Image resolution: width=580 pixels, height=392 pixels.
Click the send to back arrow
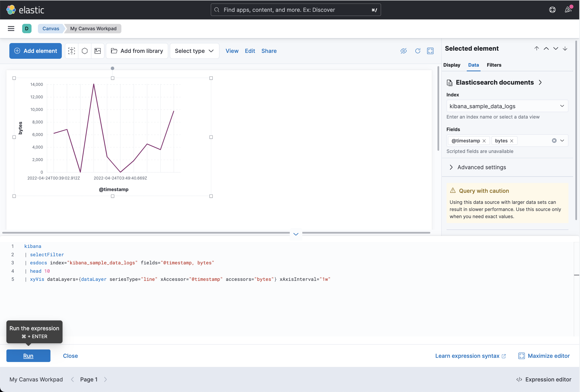tap(565, 48)
